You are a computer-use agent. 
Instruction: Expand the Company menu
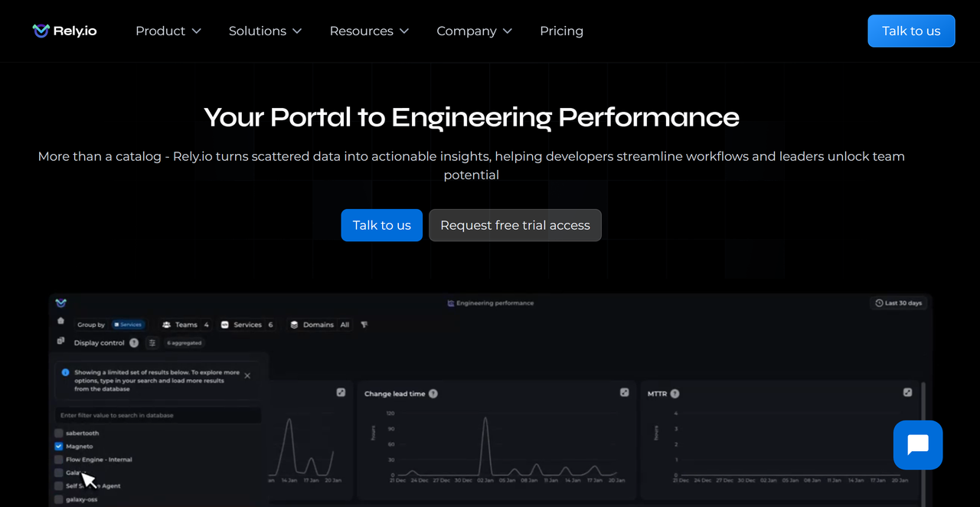click(x=474, y=31)
